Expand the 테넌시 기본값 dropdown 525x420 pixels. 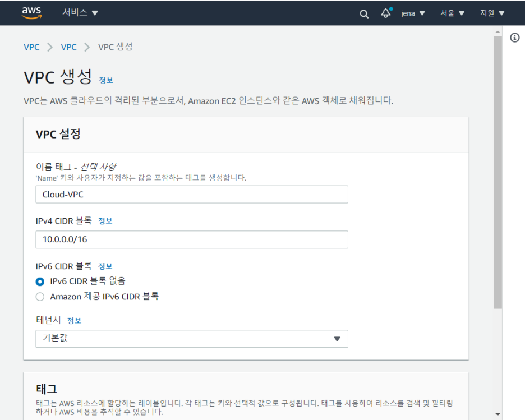click(x=192, y=339)
